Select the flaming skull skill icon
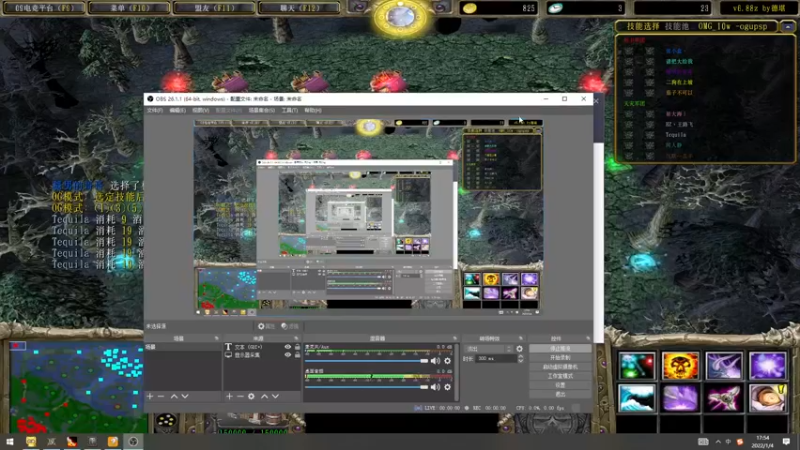The height and width of the screenshot is (450, 800). 680,366
